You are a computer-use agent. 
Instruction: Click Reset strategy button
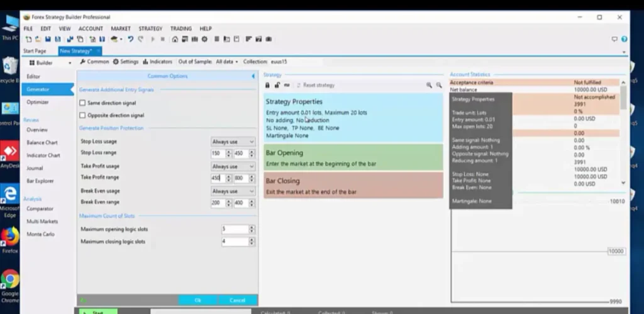[x=316, y=85]
